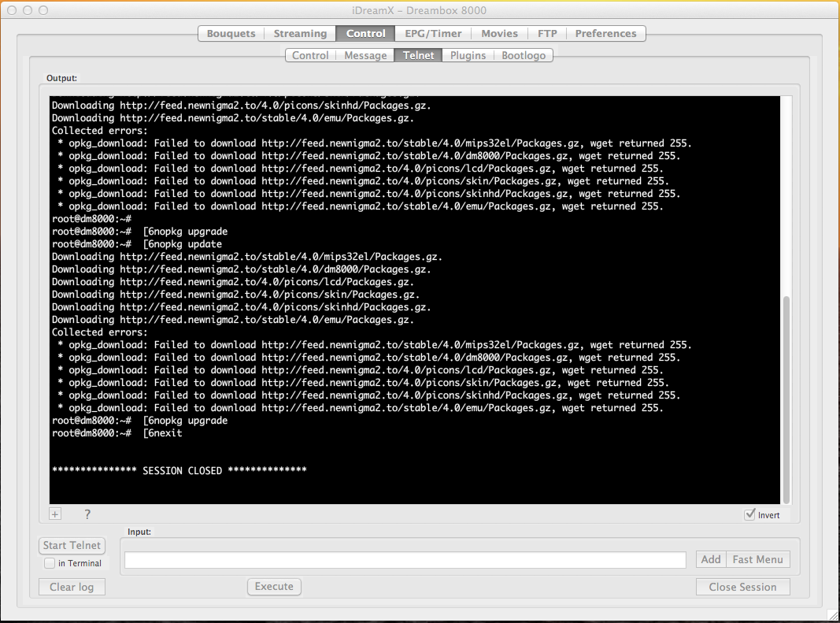The width and height of the screenshot is (840, 623).
Task: Go to the Movies tab
Action: pyautogui.click(x=500, y=34)
